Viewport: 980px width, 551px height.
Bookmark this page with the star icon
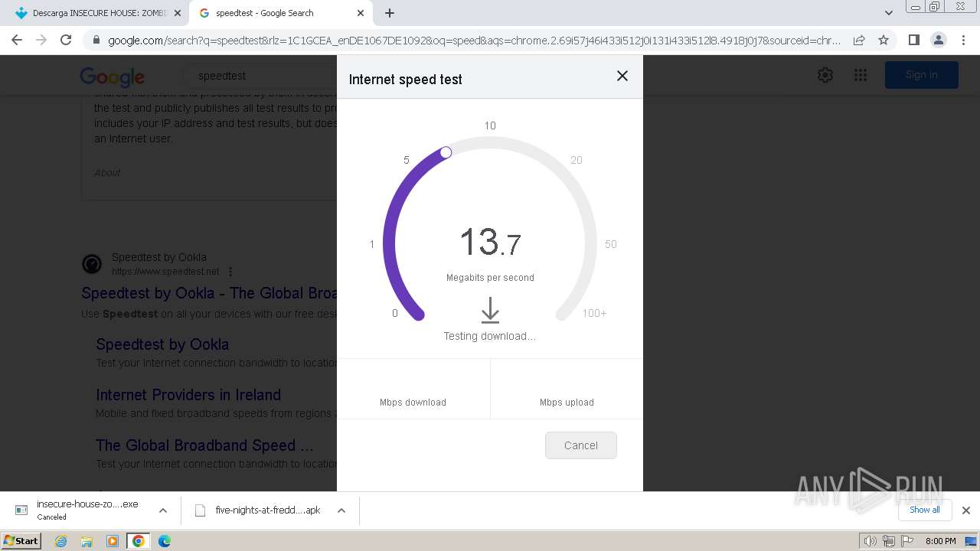click(884, 40)
